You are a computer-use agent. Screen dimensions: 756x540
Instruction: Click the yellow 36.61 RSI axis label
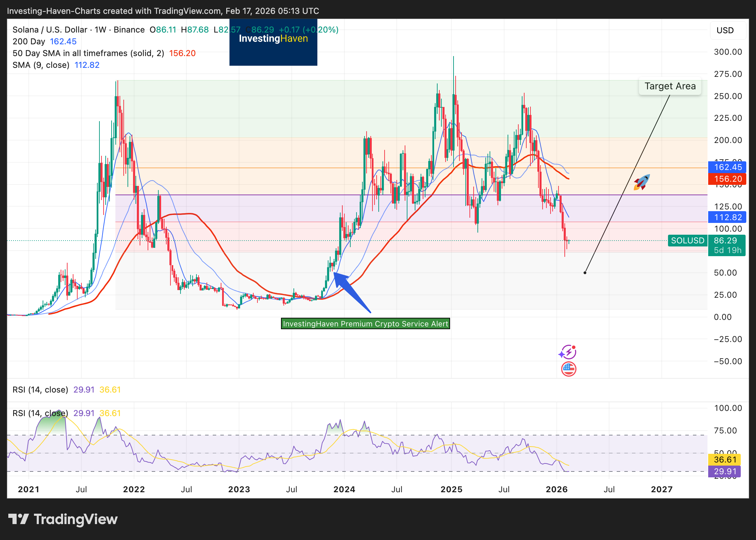pyautogui.click(x=724, y=460)
